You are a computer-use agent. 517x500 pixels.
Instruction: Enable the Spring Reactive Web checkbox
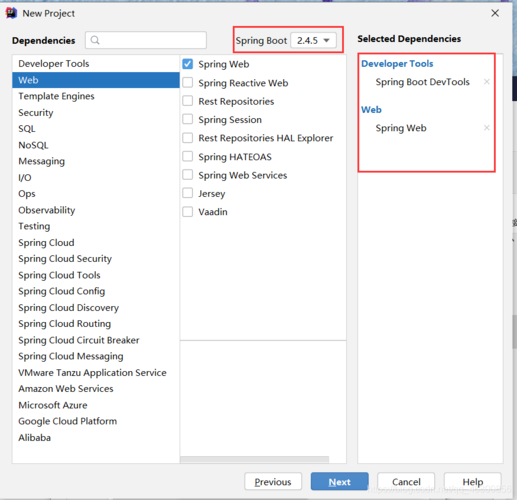pos(188,82)
